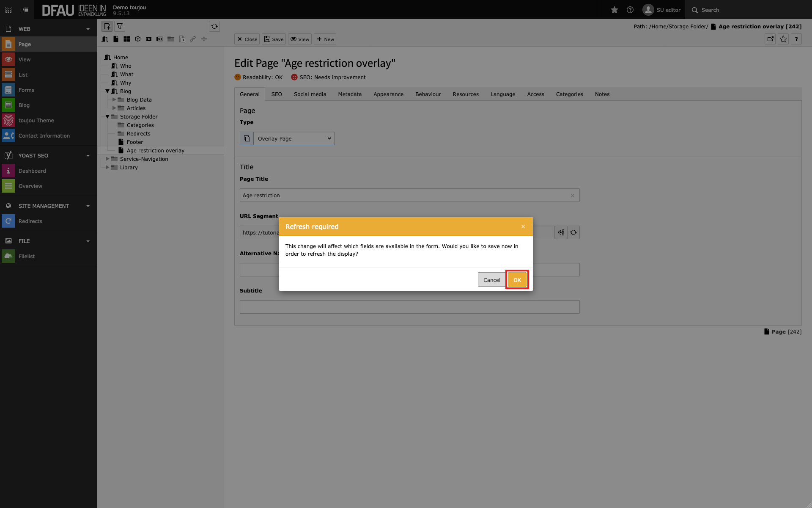Open the Appearance tab
Image resolution: width=812 pixels, height=508 pixels.
click(x=388, y=94)
